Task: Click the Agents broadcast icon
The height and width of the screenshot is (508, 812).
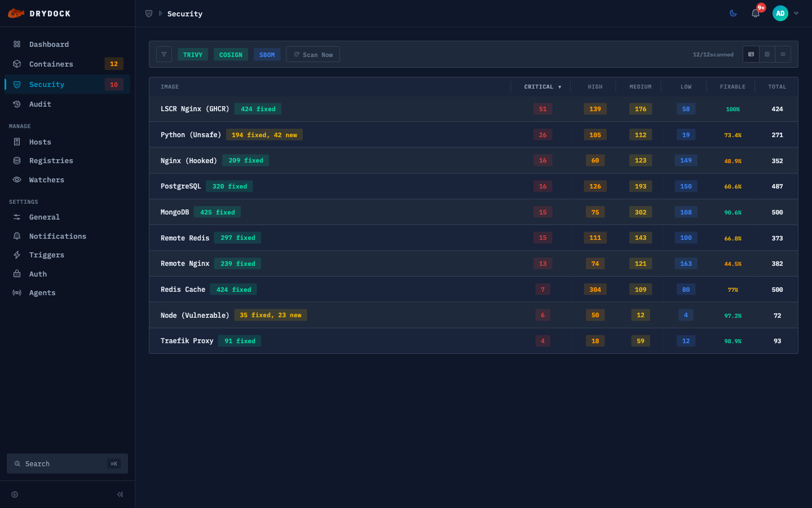Action: 17,293
